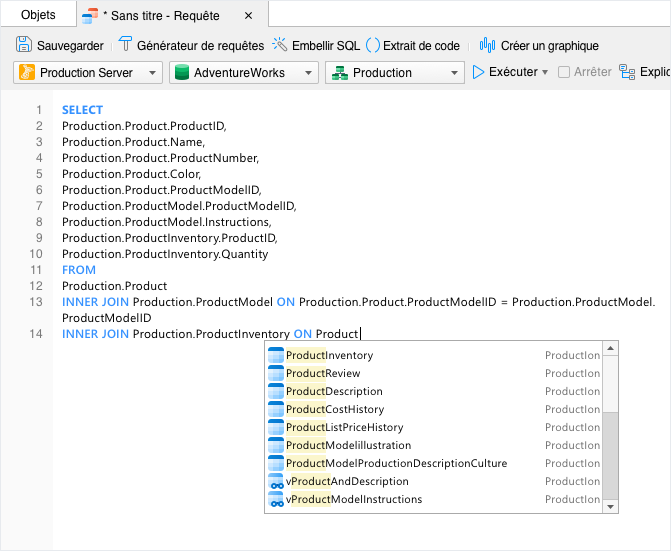Click Production.Product.ProductNumber on line 4

point(160,158)
